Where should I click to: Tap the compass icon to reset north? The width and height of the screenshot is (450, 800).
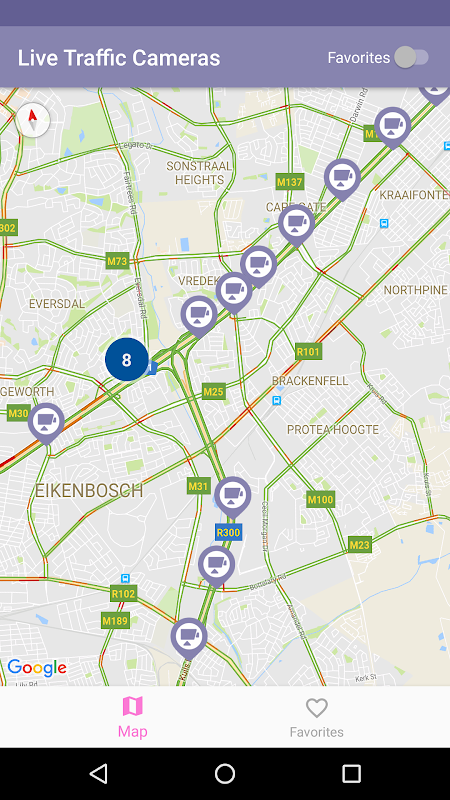[33, 121]
